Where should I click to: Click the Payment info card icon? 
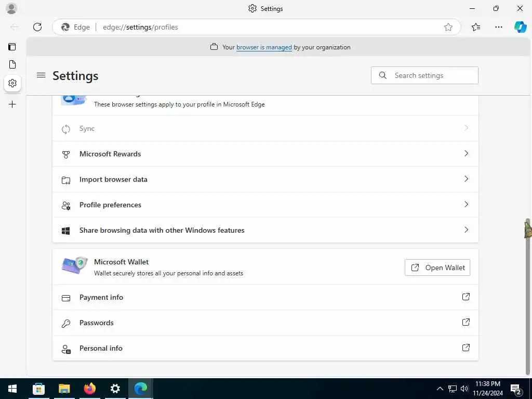(x=66, y=298)
